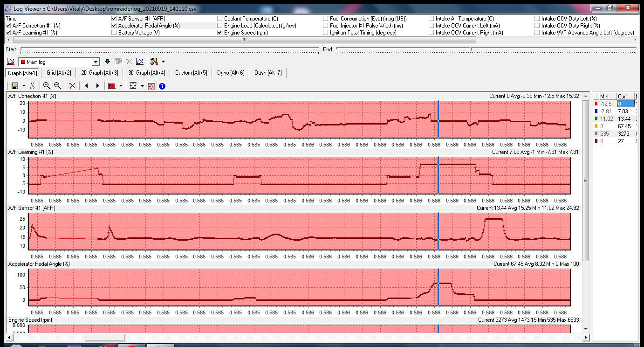The width and height of the screenshot is (644, 347).
Task: Click the greyed edit log icon
Action: [118, 62]
